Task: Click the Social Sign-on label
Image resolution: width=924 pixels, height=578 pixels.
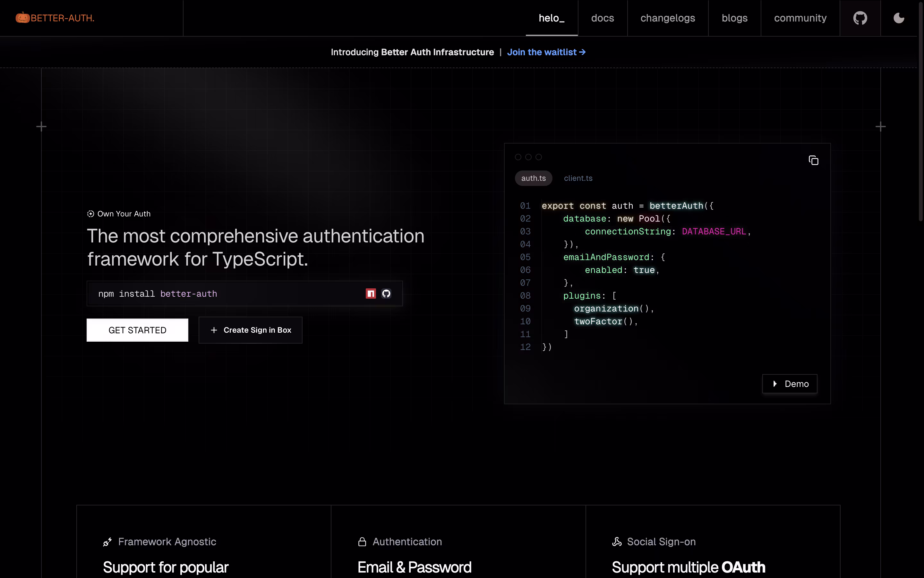Action: click(x=661, y=542)
